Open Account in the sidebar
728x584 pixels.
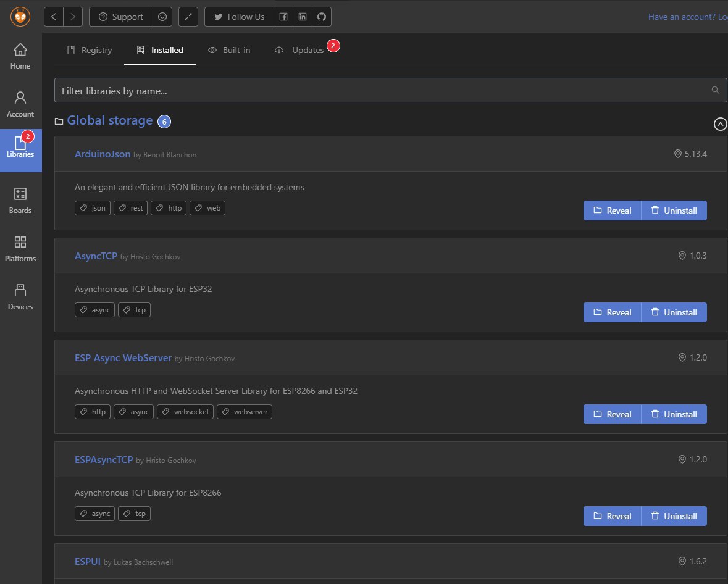tap(20, 104)
